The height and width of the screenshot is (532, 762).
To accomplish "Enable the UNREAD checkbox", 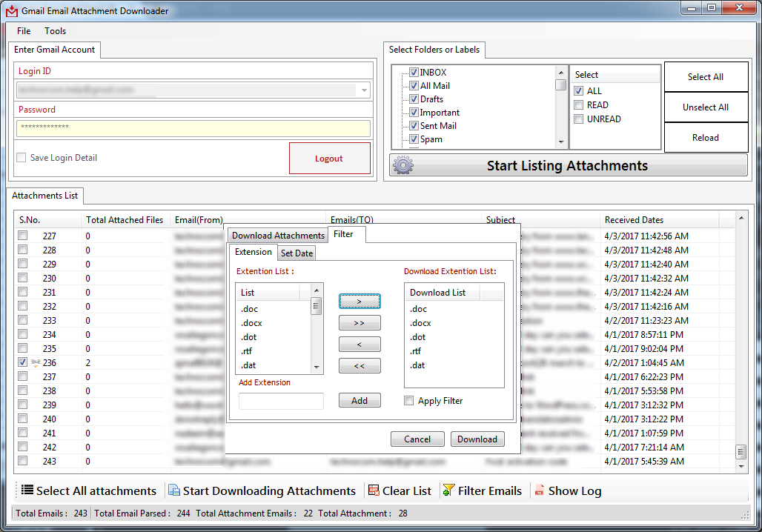I will pos(578,119).
